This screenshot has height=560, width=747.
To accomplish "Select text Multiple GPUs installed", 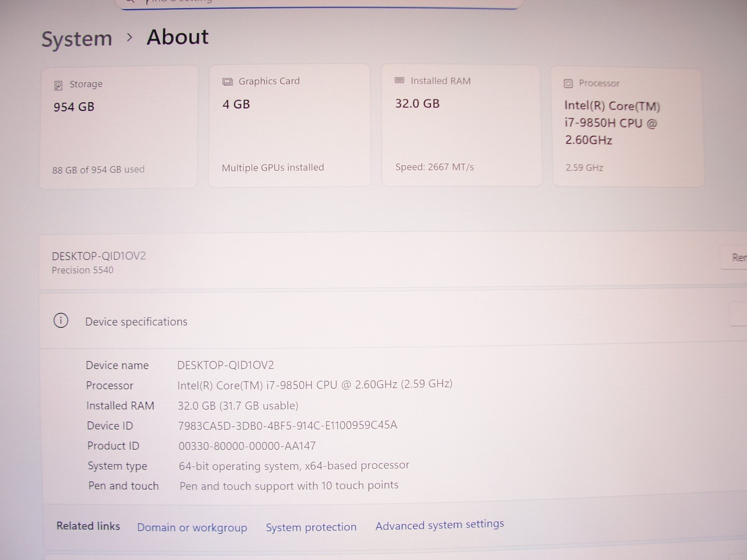I will [273, 168].
